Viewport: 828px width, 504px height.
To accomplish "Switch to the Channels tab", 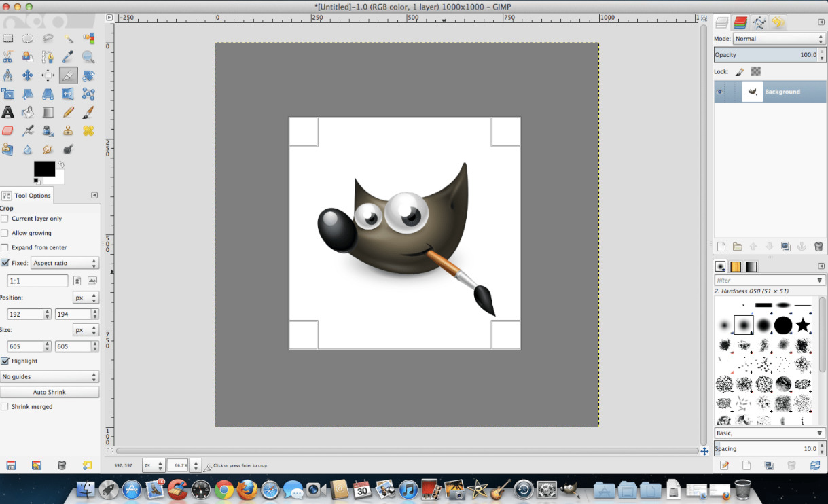I will coord(740,22).
